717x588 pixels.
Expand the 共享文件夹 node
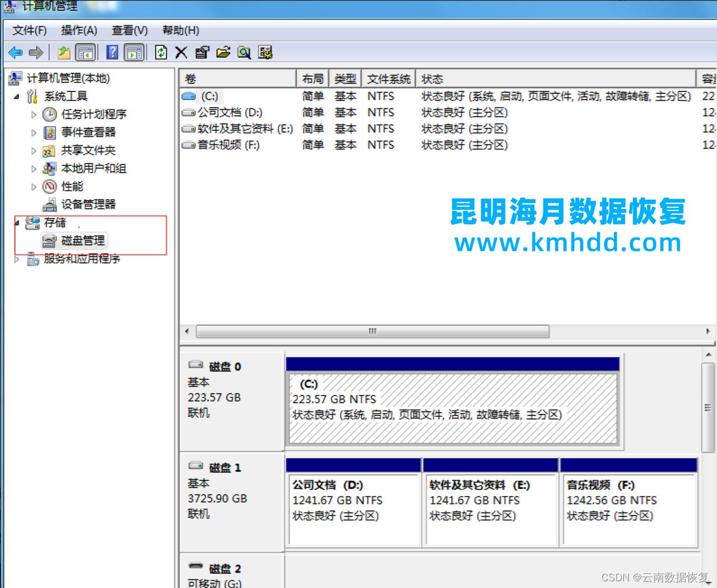[34, 150]
